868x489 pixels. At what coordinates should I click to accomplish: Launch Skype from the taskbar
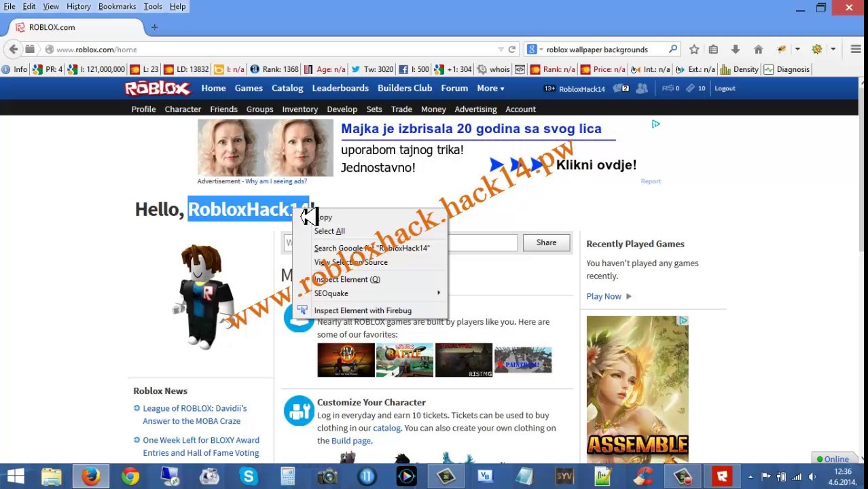(249, 476)
